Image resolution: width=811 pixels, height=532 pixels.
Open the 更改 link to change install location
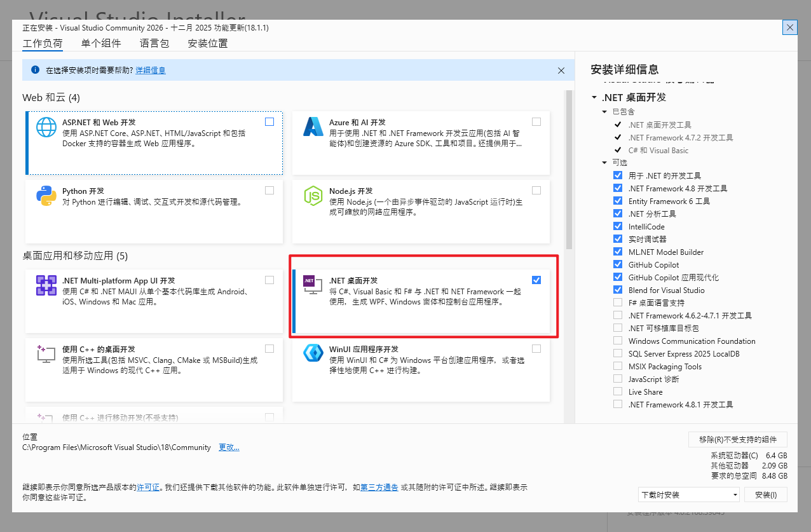(x=229, y=447)
